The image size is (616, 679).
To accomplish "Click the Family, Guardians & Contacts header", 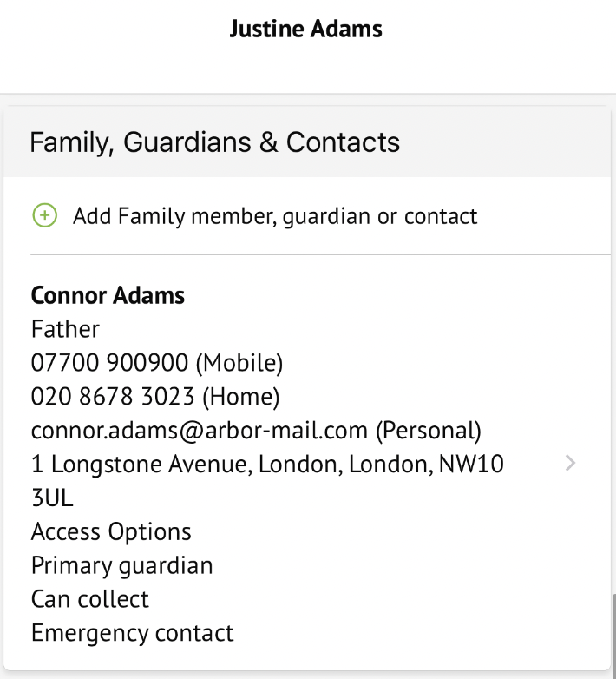I will click(x=215, y=142).
